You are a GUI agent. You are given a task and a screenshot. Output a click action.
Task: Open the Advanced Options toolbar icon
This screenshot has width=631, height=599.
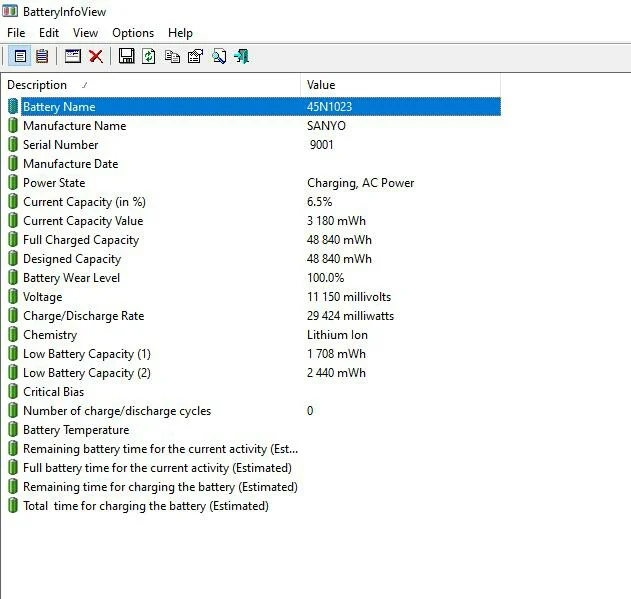click(x=195, y=56)
